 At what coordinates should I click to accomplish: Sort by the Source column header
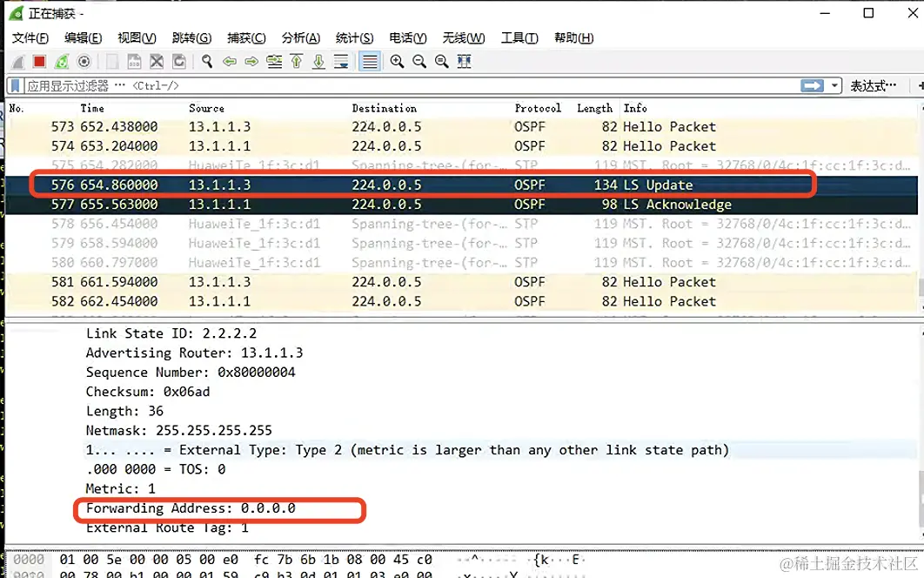click(206, 108)
